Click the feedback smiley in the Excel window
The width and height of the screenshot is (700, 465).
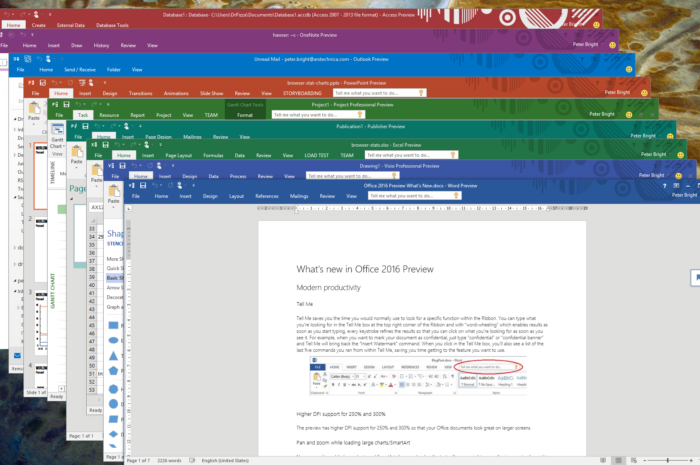pos(680,155)
